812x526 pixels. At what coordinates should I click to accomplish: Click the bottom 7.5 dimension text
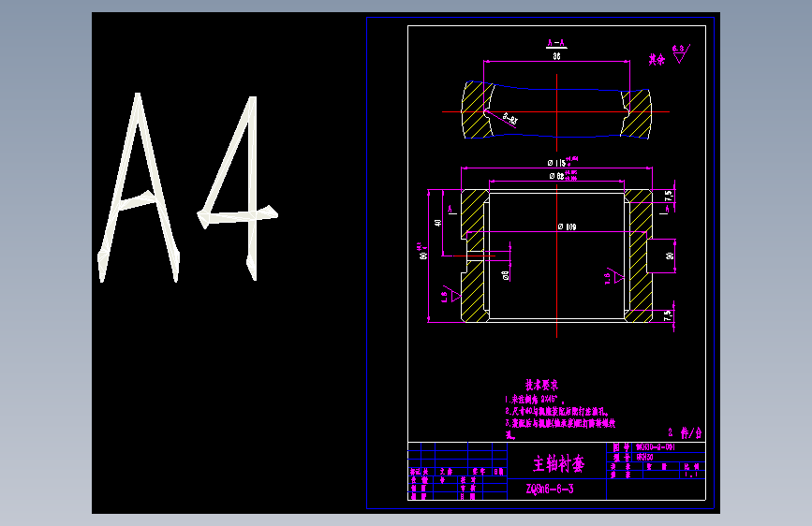[x=668, y=314]
